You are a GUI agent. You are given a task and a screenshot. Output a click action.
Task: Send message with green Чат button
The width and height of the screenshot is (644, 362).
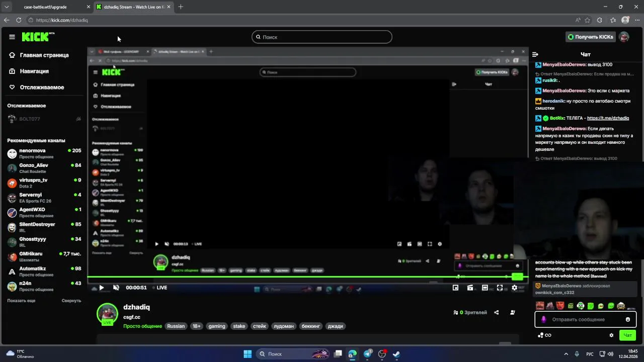627,335
